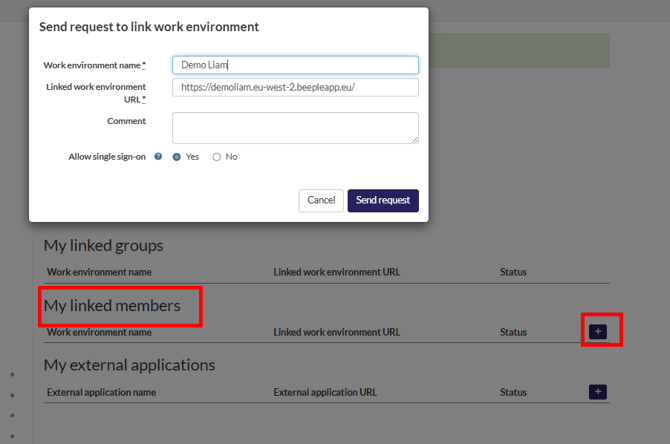Click the plus icon for My linked members

pos(598,331)
